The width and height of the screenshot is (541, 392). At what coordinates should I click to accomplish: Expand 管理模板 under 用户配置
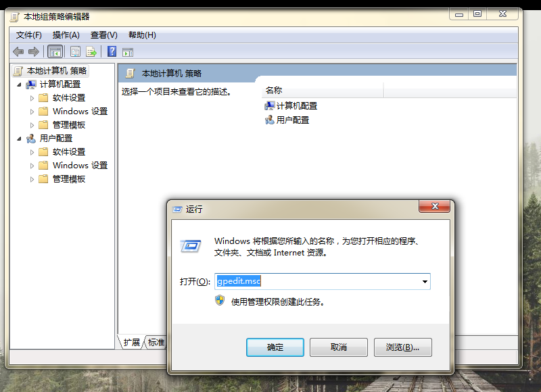pos(32,179)
